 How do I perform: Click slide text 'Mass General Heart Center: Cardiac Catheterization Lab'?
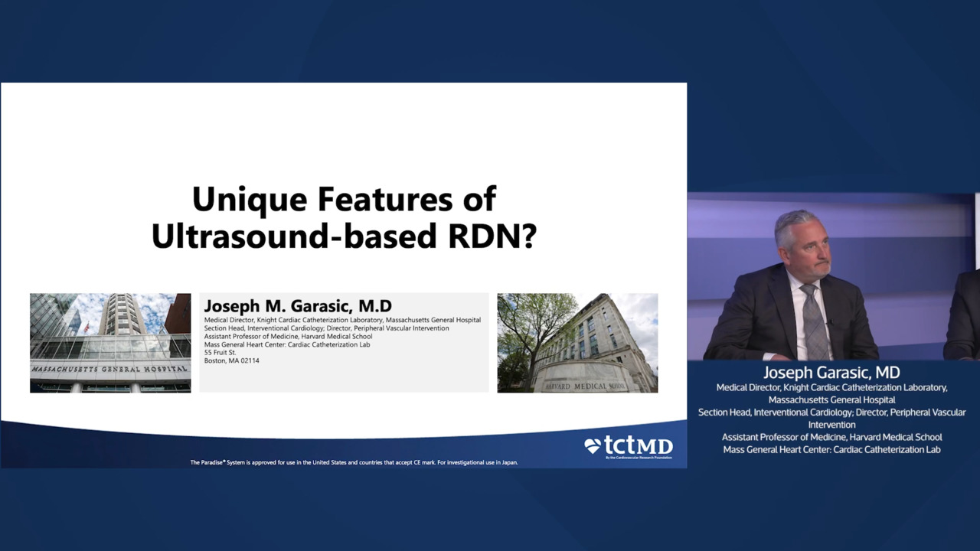pos(287,344)
